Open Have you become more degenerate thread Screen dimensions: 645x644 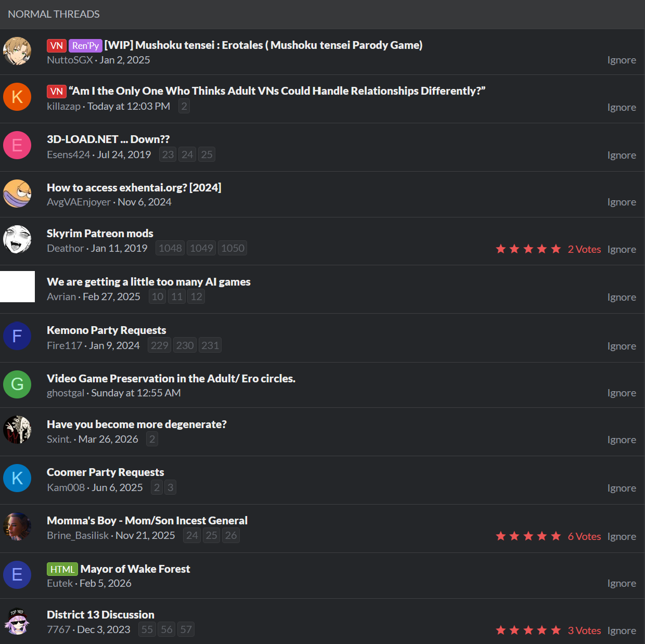click(137, 424)
